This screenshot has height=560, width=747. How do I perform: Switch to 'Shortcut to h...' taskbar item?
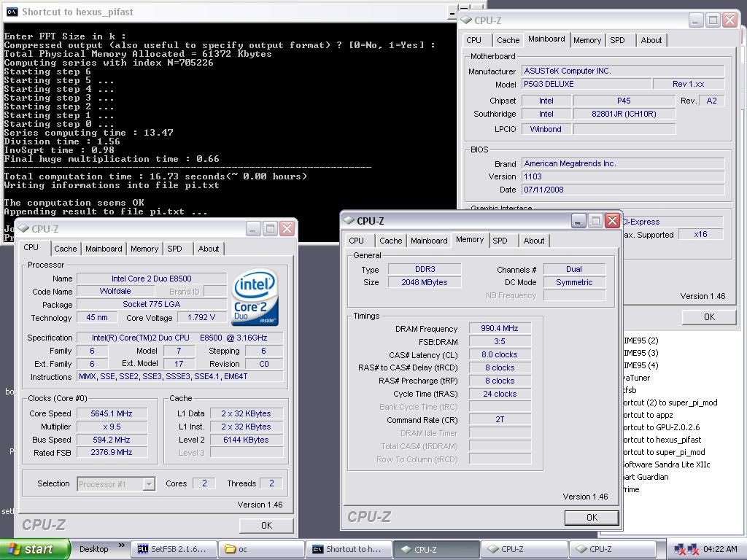349,549
